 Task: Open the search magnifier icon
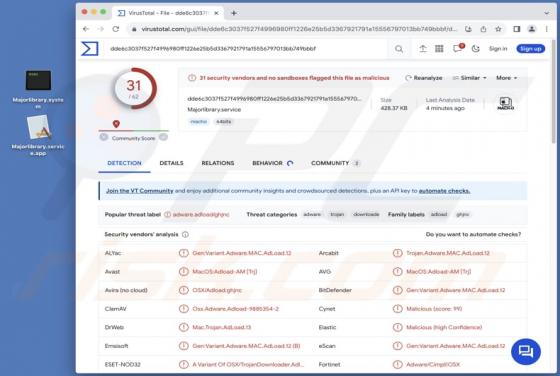pos(399,49)
